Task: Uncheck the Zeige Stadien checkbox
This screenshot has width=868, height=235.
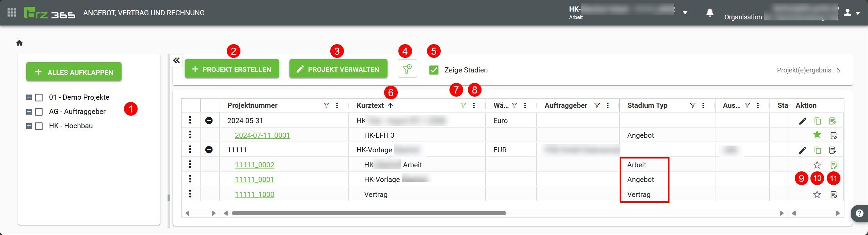Action: click(434, 70)
